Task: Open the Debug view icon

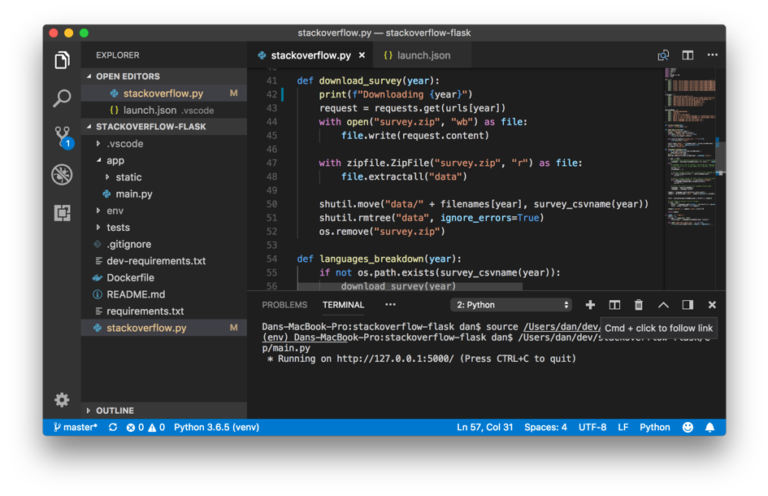Action: click(x=62, y=174)
